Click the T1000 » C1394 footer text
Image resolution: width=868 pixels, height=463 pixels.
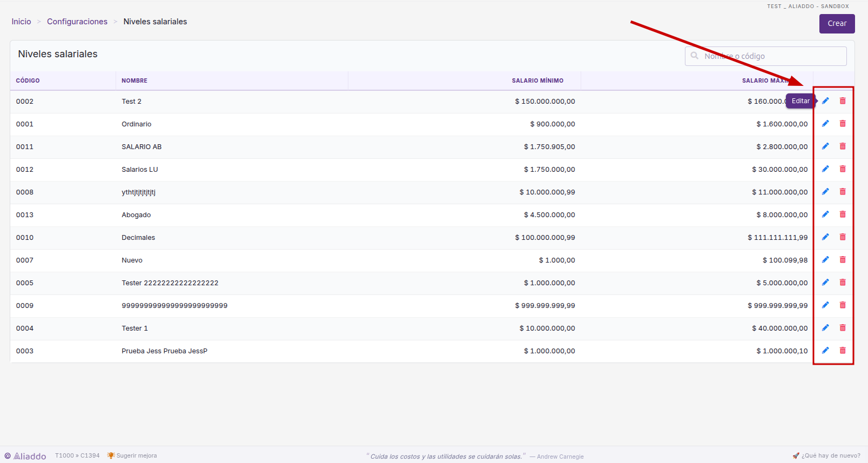[x=77, y=455]
